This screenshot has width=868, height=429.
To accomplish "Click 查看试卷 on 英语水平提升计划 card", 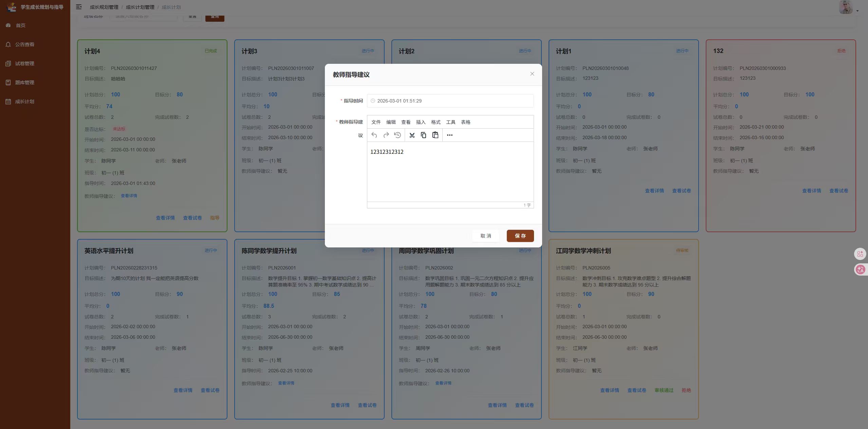I will (210, 390).
